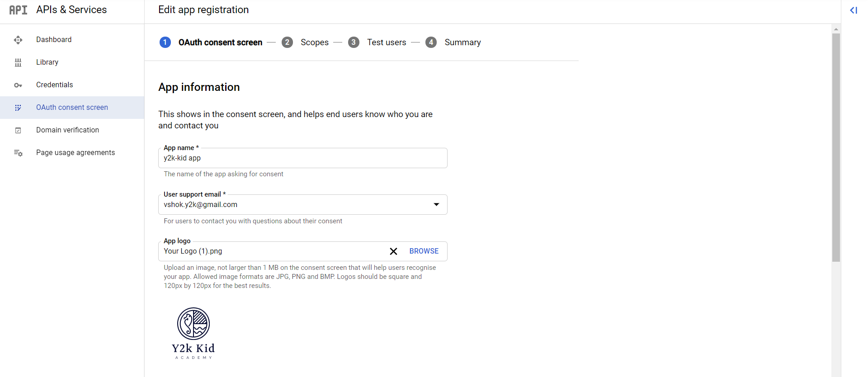This screenshot has height=377, width=868.
Task: Go to Credentials page
Action: 72,85
